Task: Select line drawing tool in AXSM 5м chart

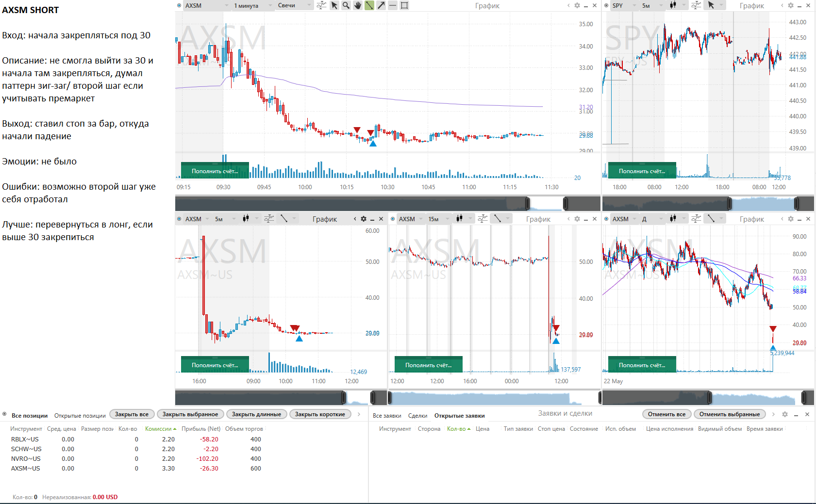Action: [x=284, y=219]
